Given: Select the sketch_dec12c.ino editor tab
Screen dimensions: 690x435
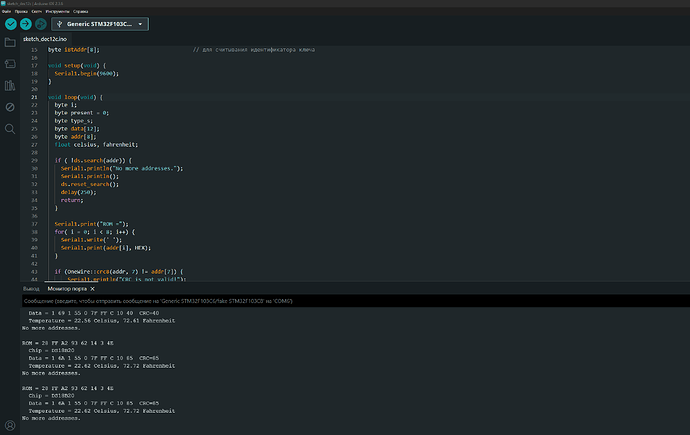Looking at the screenshot, I should point(44,38).
